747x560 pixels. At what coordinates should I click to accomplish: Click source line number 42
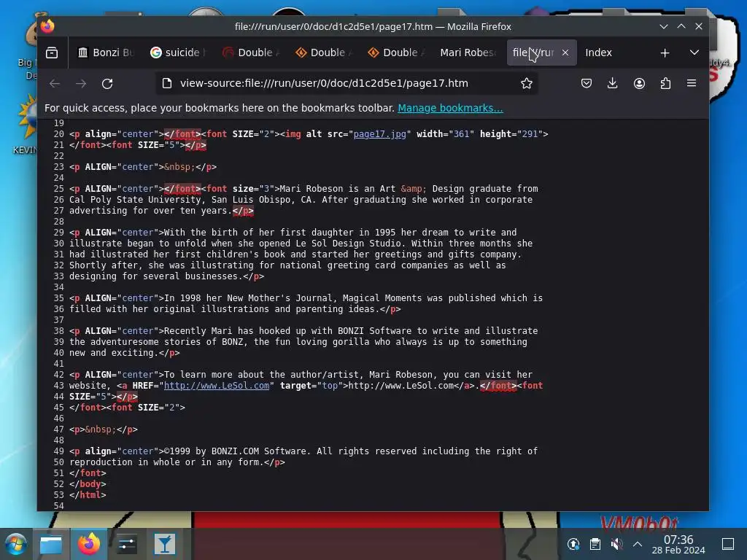(58, 375)
